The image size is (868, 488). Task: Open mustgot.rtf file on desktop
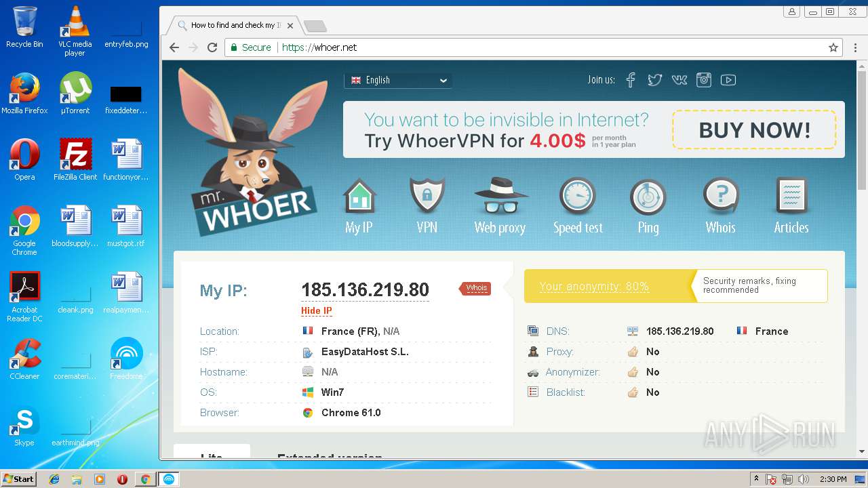tap(126, 226)
